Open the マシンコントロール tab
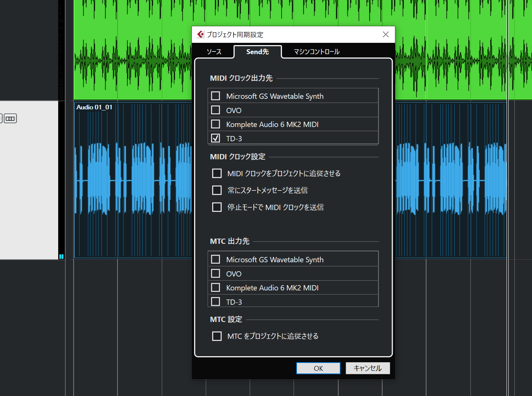The image size is (532, 396). [316, 52]
